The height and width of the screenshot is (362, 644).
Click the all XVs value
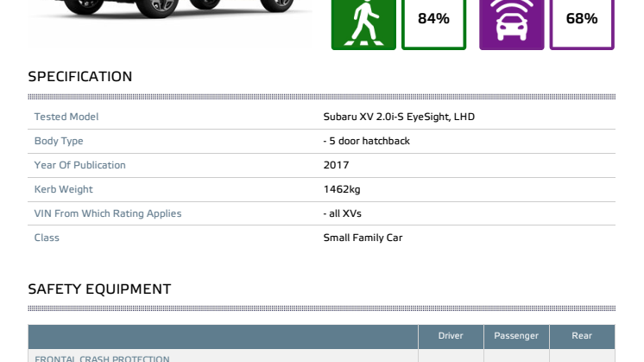(x=342, y=213)
